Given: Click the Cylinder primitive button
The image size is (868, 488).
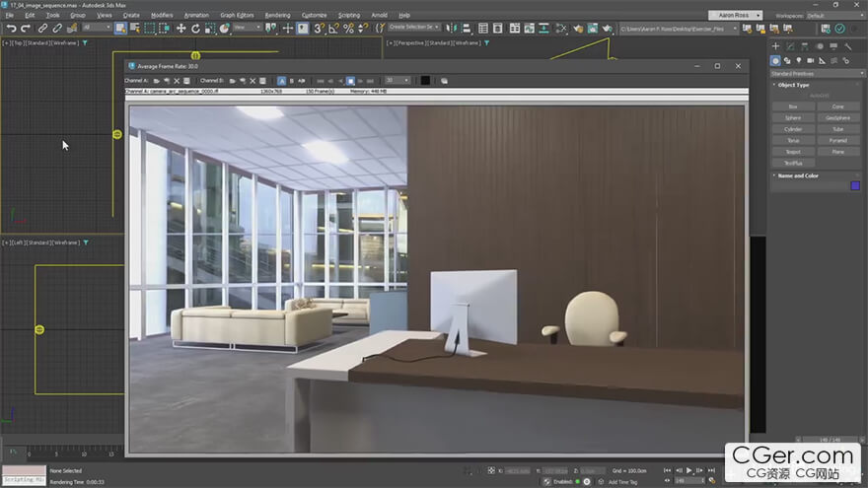Looking at the screenshot, I should coord(793,129).
